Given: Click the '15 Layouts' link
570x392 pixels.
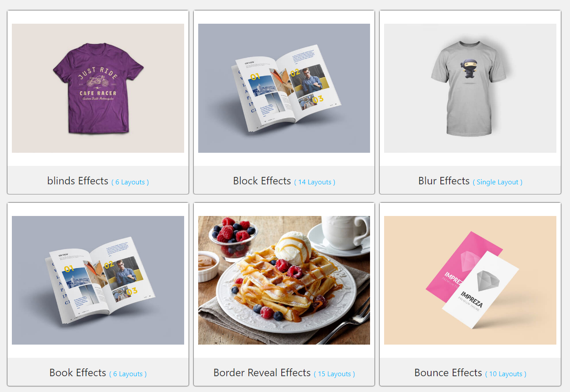Looking at the screenshot, I should coord(334,374).
